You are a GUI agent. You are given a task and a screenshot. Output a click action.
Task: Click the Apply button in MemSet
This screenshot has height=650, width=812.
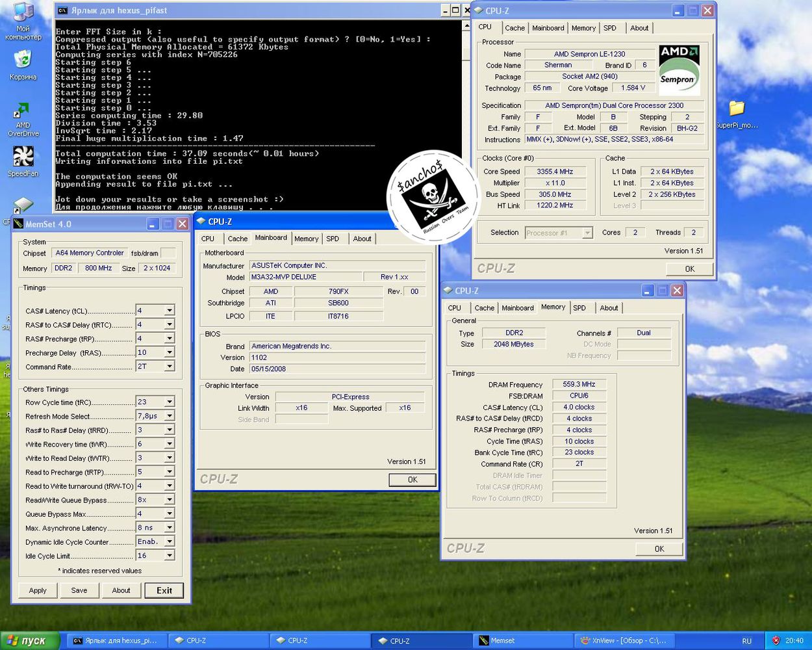(x=38, y=590)
